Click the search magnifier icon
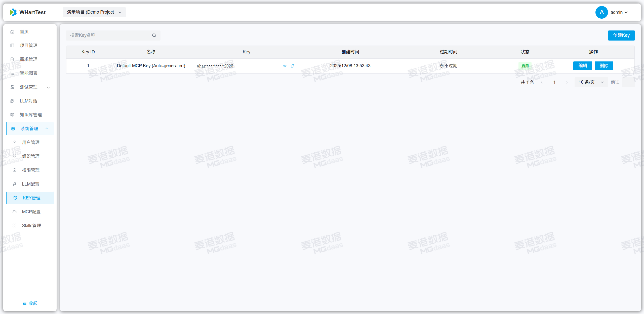The height and width of the screenshot is (314, 644). [x=154, y=36]
